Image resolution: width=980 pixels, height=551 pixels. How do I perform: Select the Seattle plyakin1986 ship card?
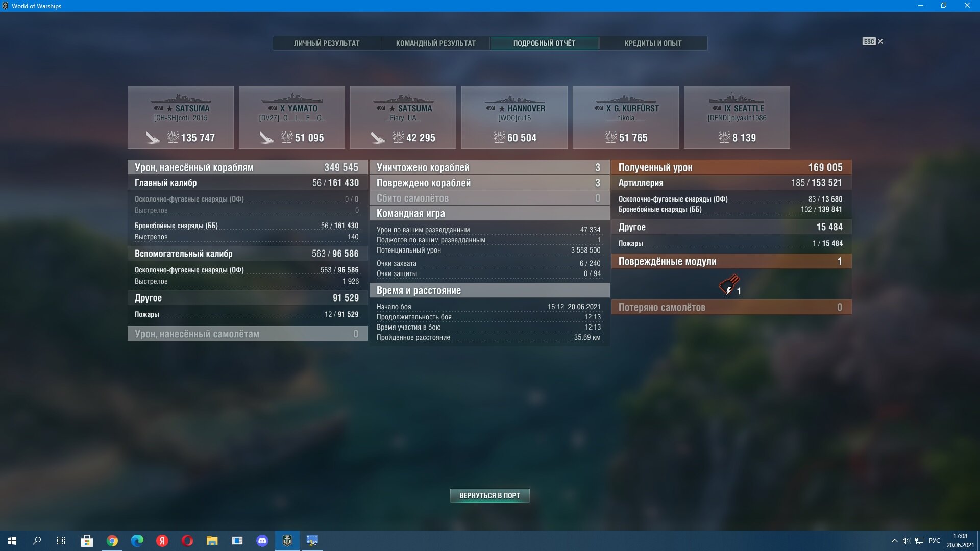(737, 117)
